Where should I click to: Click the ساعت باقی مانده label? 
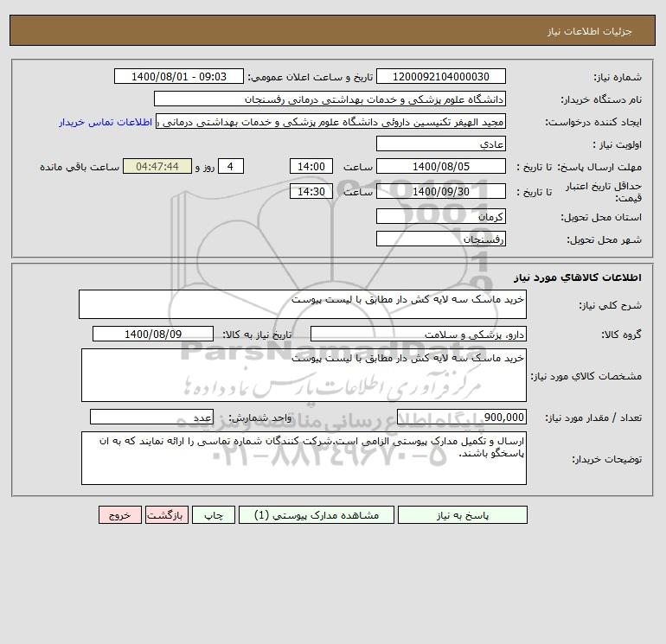coord(80,167)
